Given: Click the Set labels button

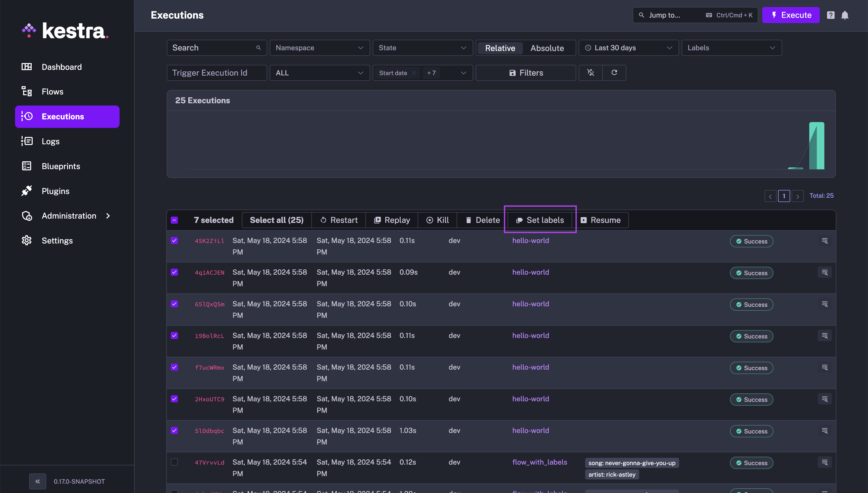Looking at the screenshot, I should click(540, 220).
